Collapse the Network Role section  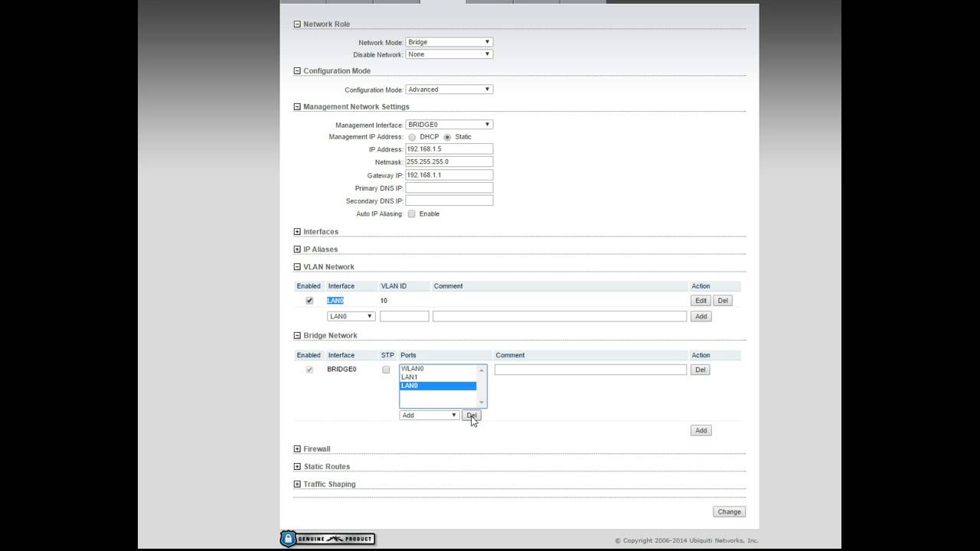297,24
